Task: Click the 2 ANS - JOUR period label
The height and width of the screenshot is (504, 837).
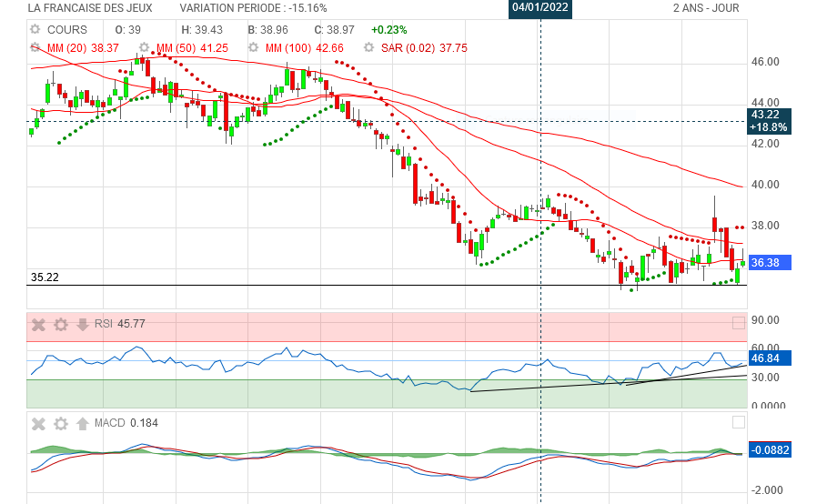Action: click(x=706, y=8)
